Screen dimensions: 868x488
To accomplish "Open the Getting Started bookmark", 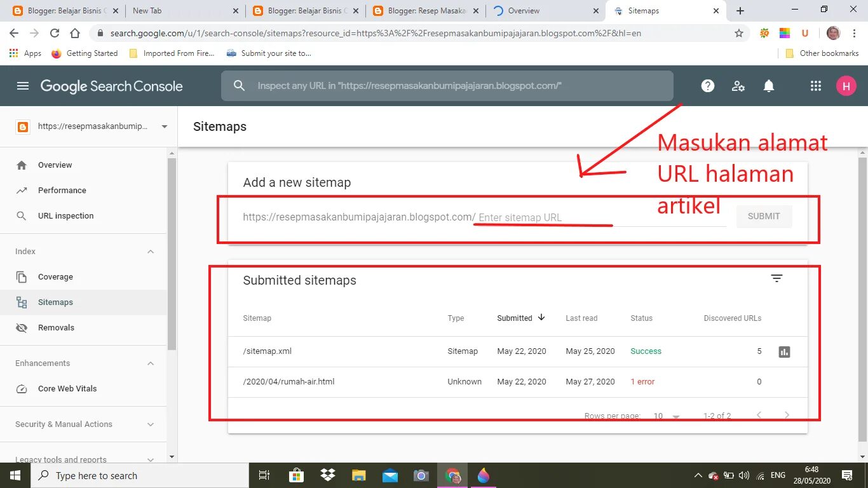I will 85,53.
